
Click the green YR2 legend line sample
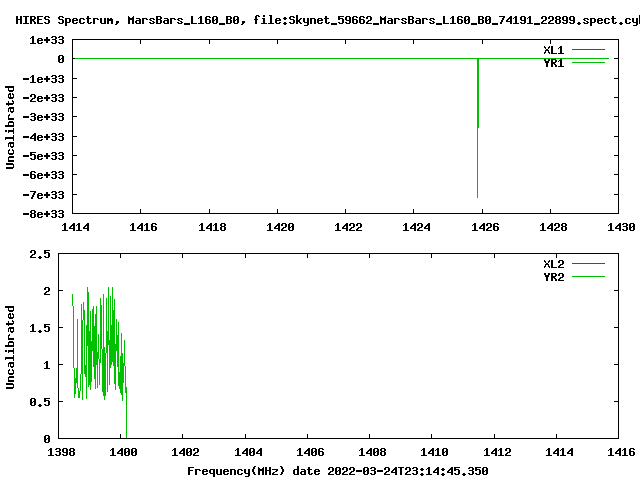(588, 276)
